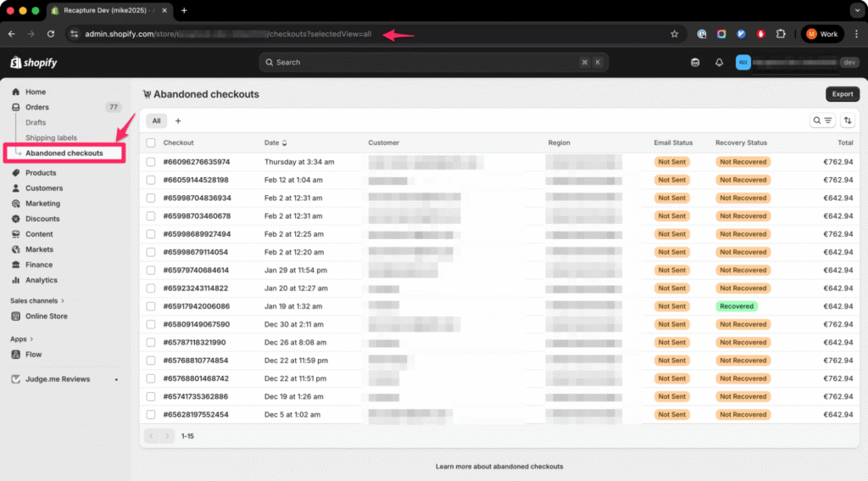The height and width of the screenshot is (481, 868).
Task: Bookmark page using the star icon
Action: (674, 34)
